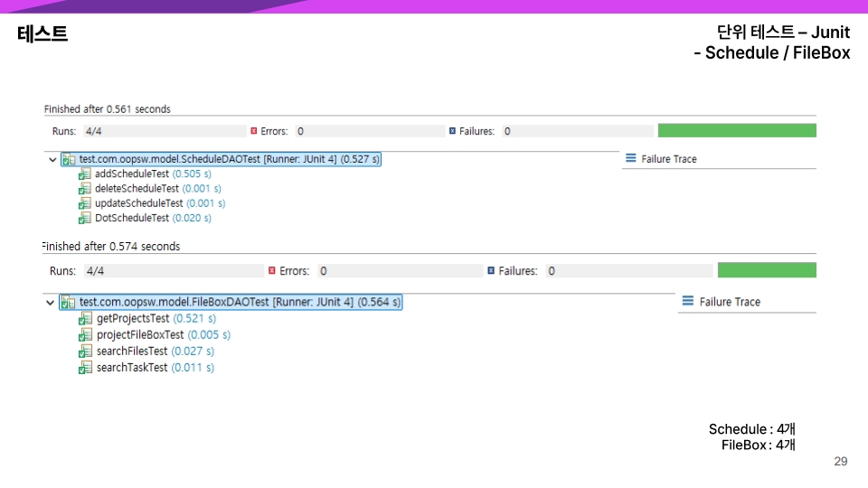Click the FileBoxDAOTest suite icon
Viewport: 868px width, 488px height.
(68, 303)
